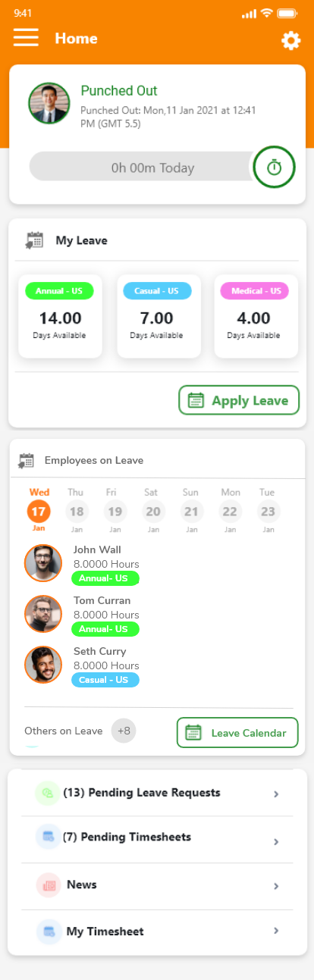Expand the News row chevron
Screen dimensions: 314x980
click(x=276, y=886)
